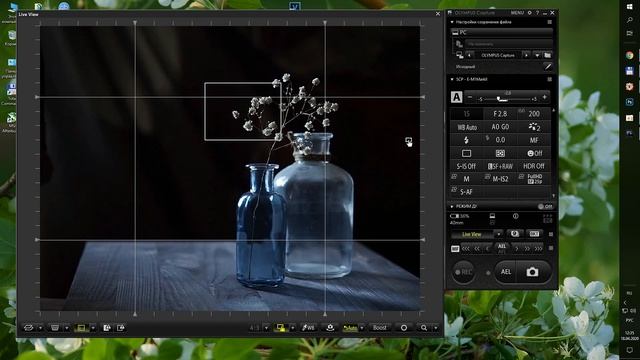Open Chrome from Windows taskbar
This screenshot has height=360, width=640.
629,56
